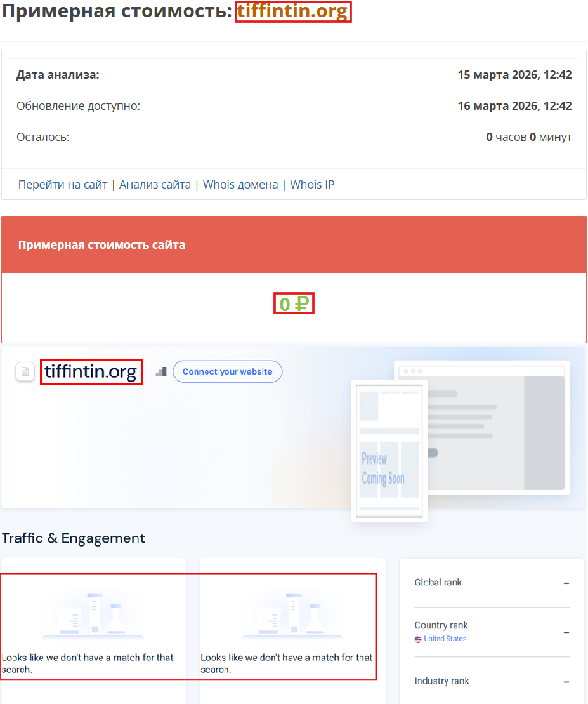588x704 pixels.
Task: Click the United States country link
Action: (445, 639)
